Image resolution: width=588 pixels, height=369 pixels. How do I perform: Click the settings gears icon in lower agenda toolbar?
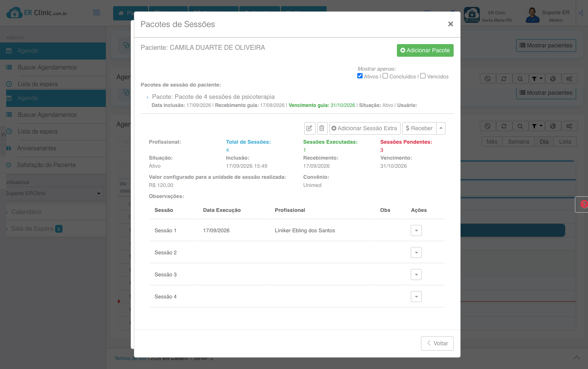[569, 126]
